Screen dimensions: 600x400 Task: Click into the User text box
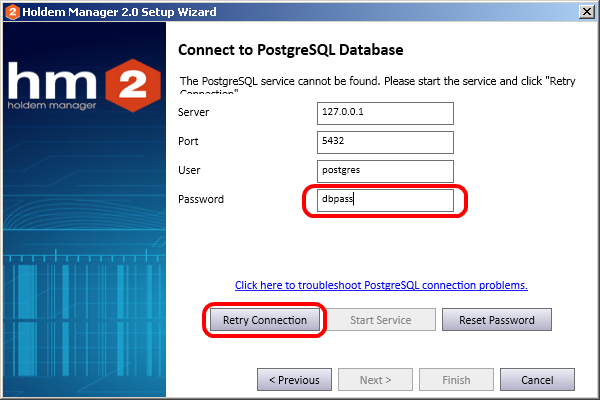(385, 171)
